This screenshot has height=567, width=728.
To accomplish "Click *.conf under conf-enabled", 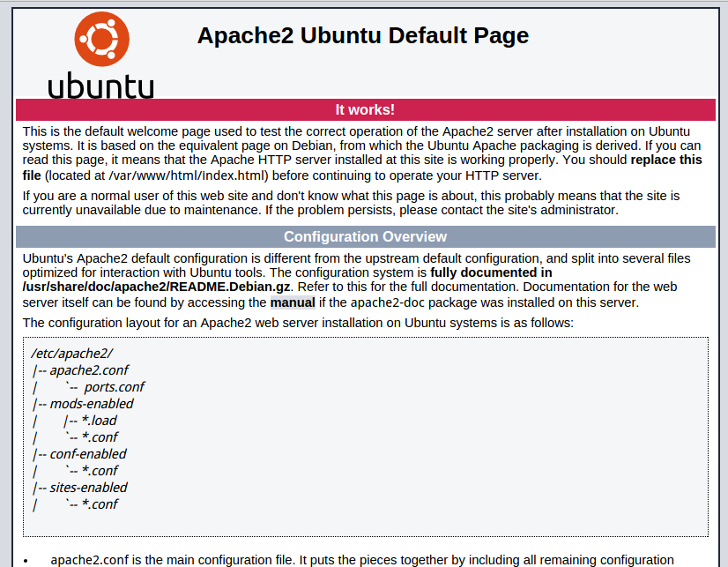I will click(x=100, y=470).
